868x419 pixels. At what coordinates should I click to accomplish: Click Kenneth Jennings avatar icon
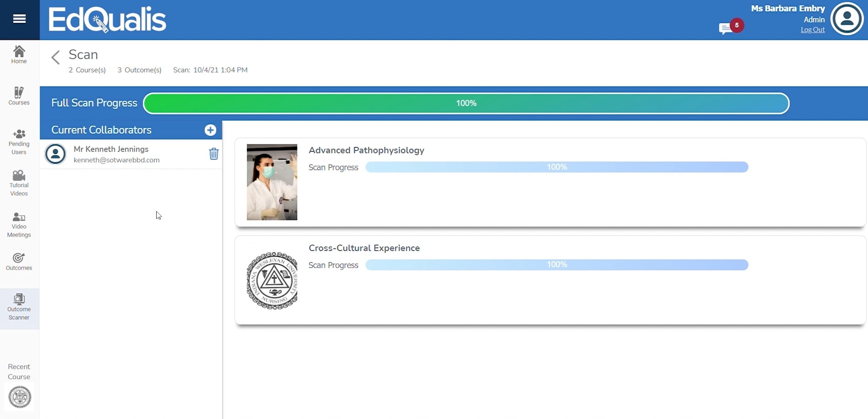(55, 154)
